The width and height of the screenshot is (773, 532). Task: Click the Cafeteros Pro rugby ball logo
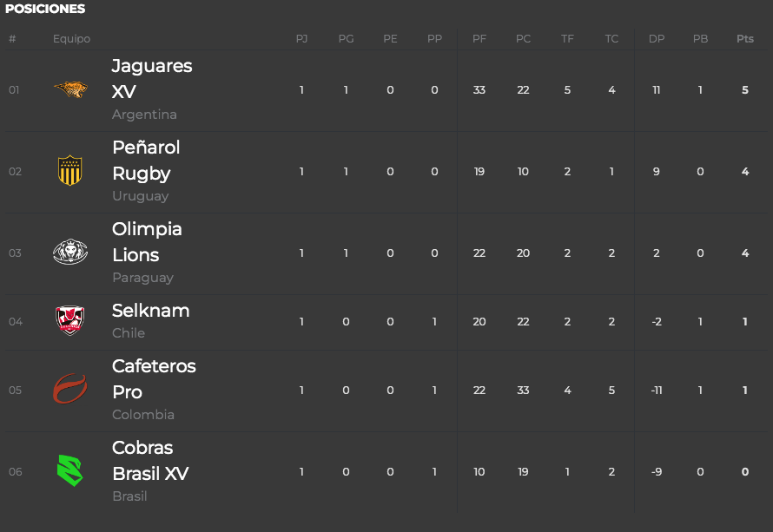coord(70,389)
